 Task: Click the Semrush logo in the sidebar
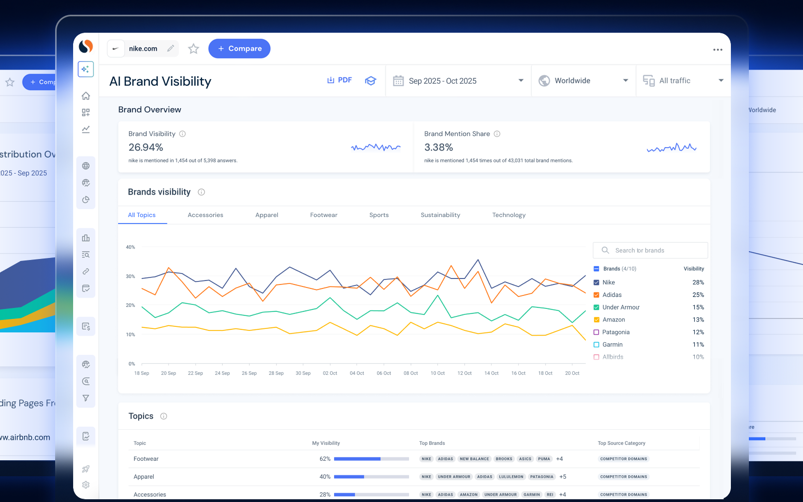tap(86, 47)
